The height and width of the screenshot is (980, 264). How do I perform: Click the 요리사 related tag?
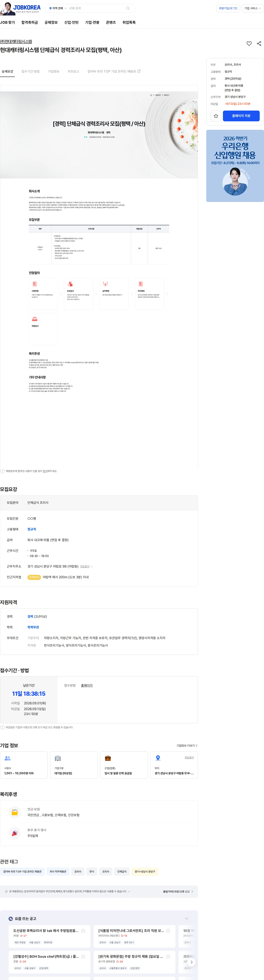[78, 871]
